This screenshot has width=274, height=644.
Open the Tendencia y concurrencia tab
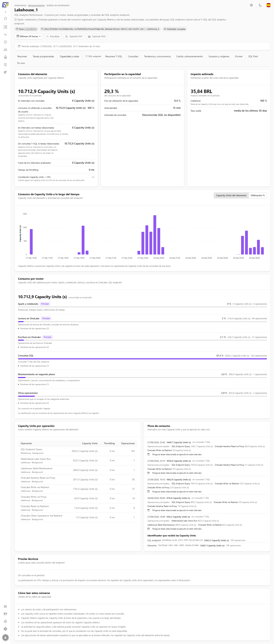[x=157, y=57]
